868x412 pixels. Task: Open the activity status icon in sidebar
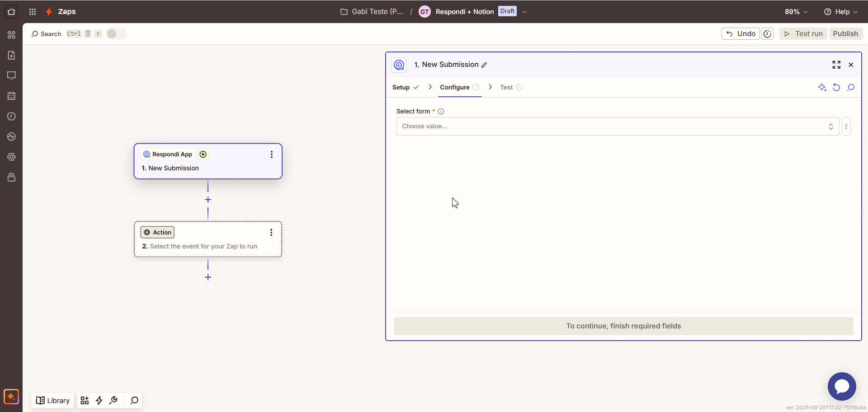tap(11, 136)
